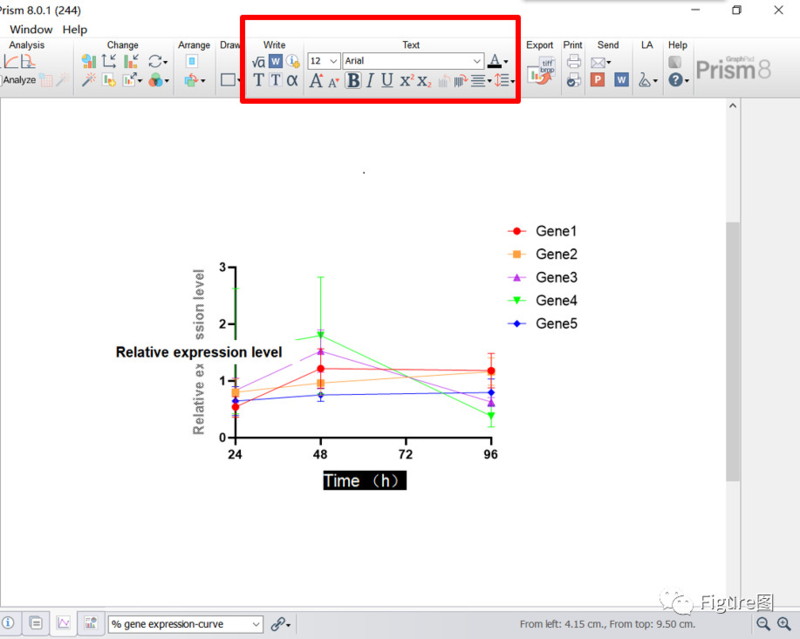The width and height of the screenshot is (800, 639).
Task: Open the text color picker
Action: 507,62
